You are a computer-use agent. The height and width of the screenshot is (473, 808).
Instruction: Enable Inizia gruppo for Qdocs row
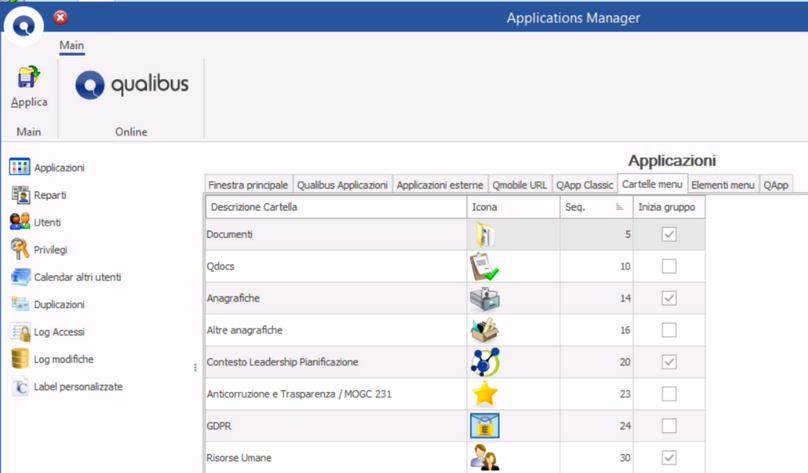click(x=669, y=266)
